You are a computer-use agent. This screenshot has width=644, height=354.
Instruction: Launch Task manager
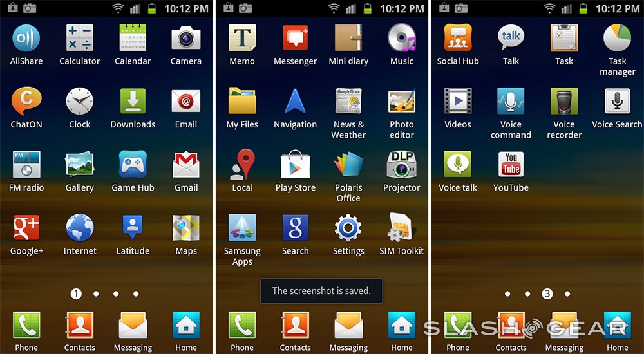click(x=618, y=38)
